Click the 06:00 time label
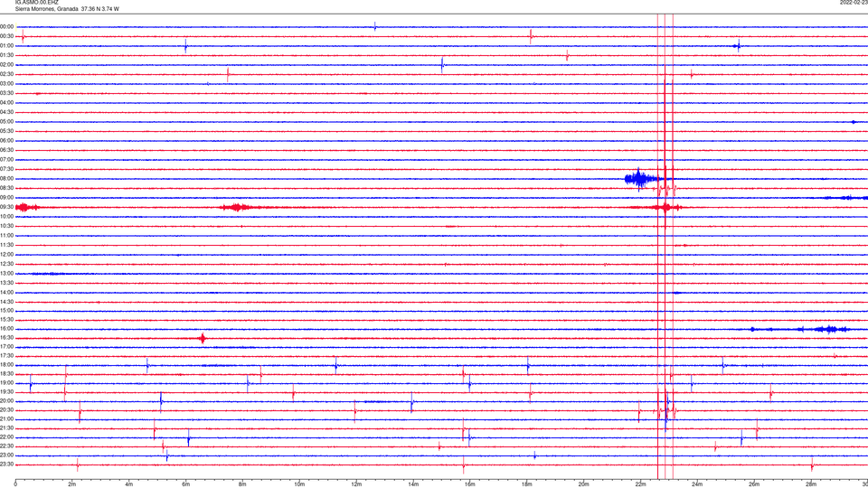Screen dimensions: 868x488 point(6,141)
